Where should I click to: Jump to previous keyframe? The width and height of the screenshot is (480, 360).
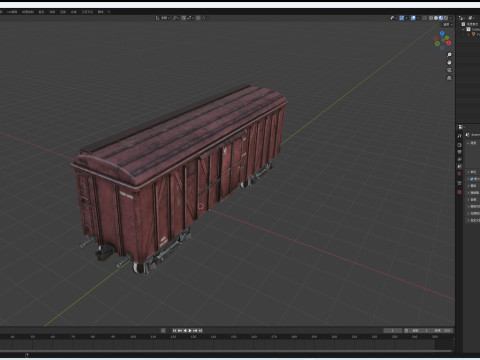coord(179,330)
